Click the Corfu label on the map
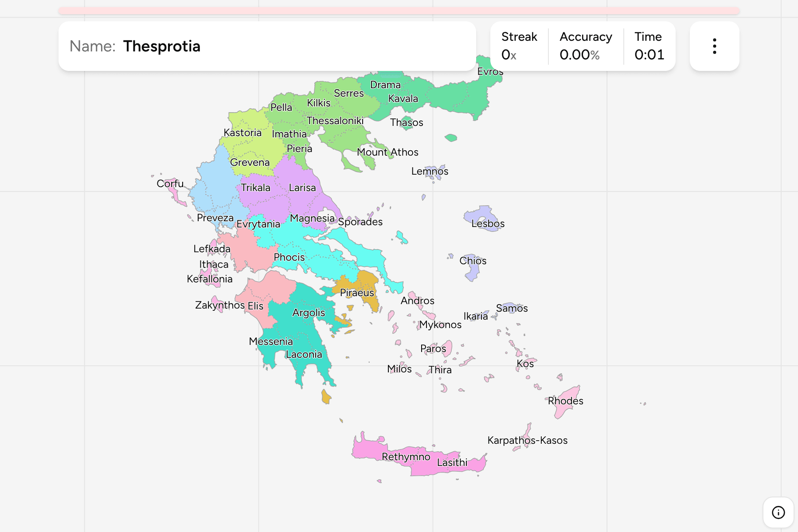This screenshot has height=532, width=798. (170, 184)
